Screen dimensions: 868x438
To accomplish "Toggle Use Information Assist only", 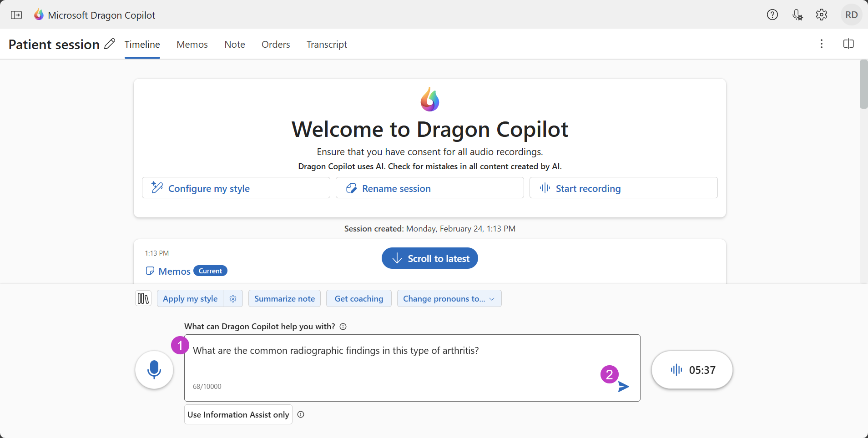I will 238,414.
